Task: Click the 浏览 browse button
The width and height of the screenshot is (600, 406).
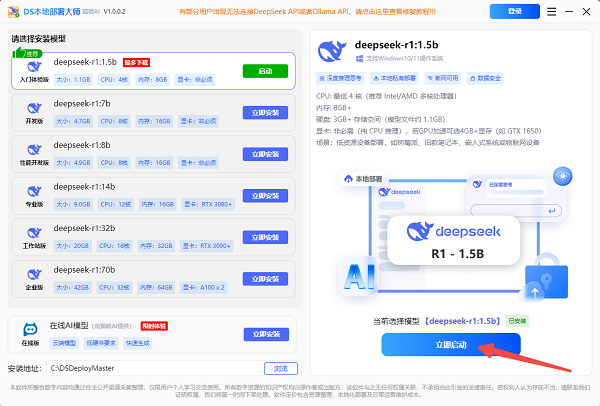Action: pos(281,368)
